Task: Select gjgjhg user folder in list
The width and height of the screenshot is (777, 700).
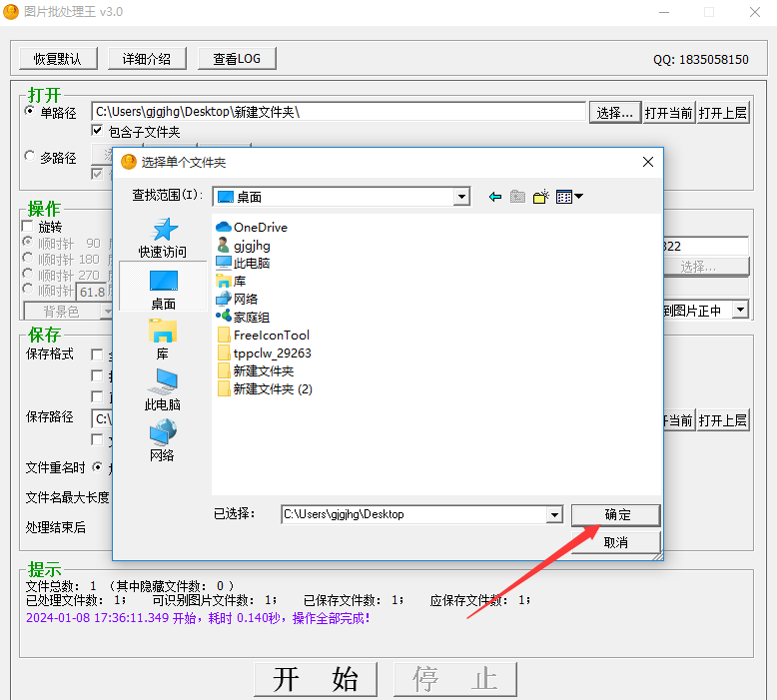Action: 244,245
